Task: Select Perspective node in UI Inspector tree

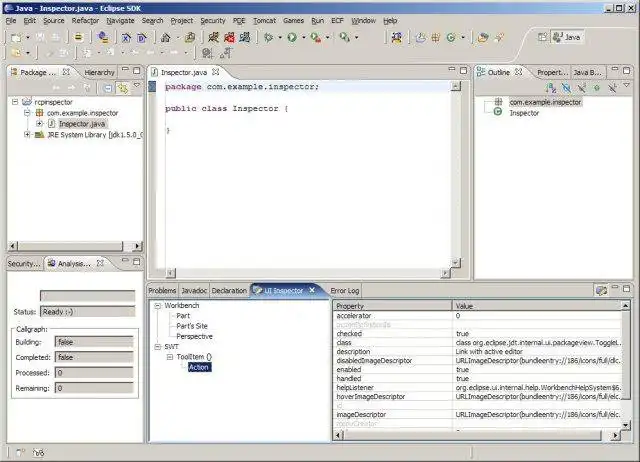Action: (x=194, y=336)
